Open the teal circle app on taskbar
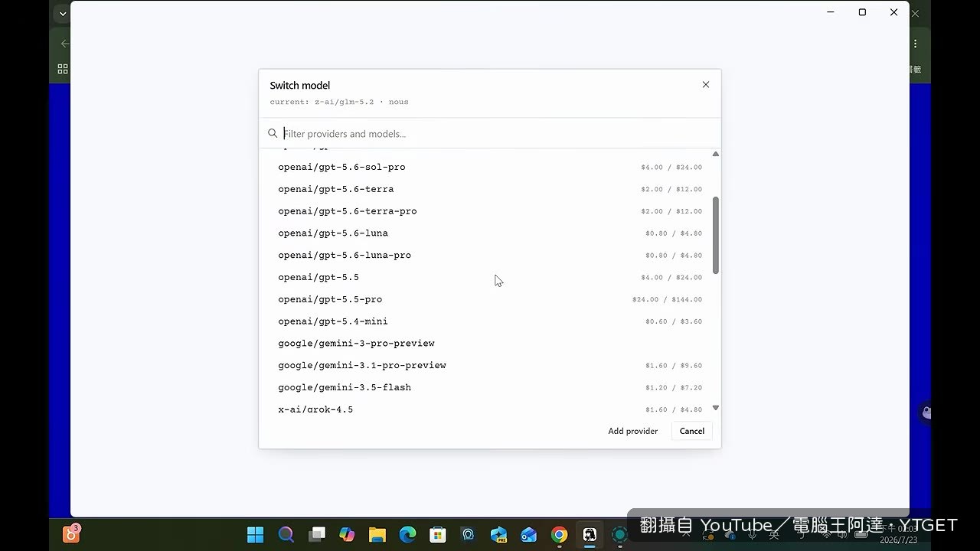This screenshot has width=980, height=551. click(x=619, y=534)
